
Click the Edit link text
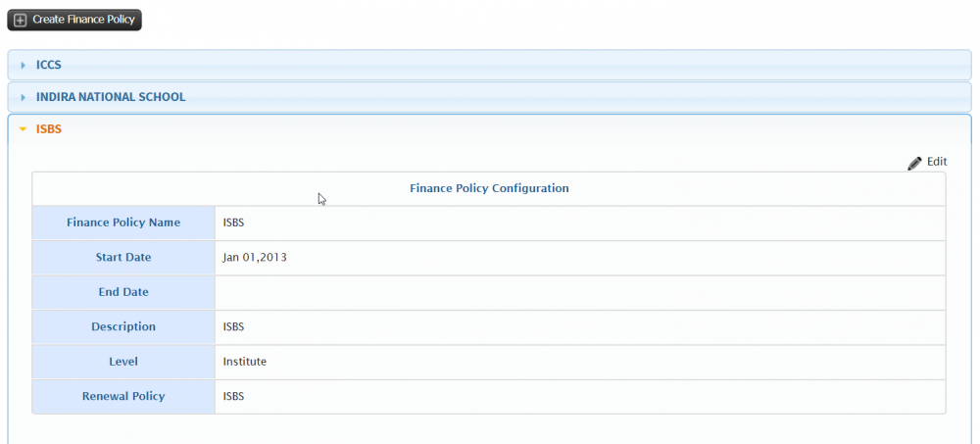[x=937, y=162]
